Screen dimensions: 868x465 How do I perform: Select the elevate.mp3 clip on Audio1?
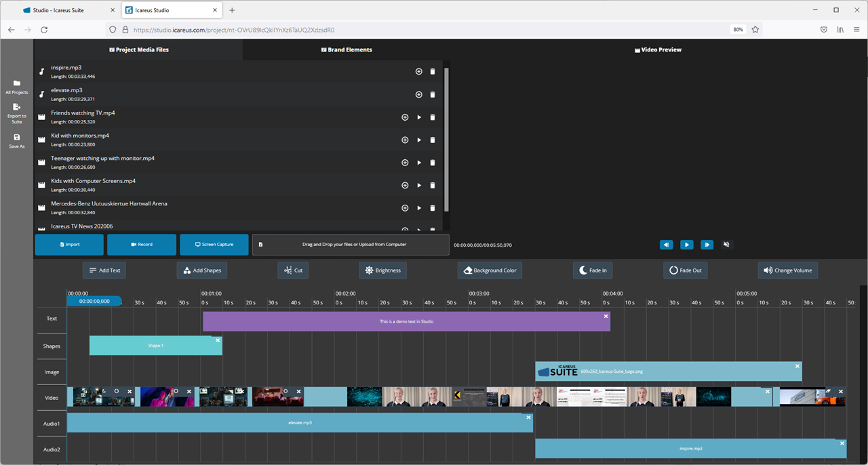pyautogui.click(x=299, y=423)
